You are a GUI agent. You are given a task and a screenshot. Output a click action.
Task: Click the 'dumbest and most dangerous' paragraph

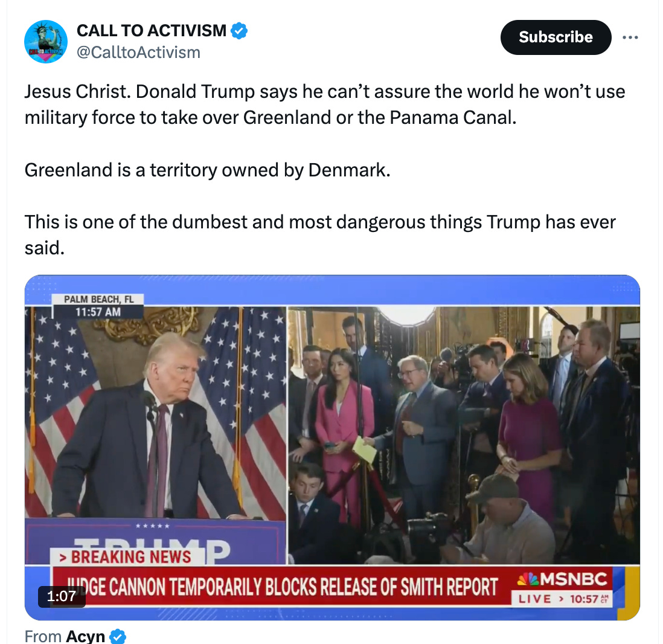(x=320, y=235)
